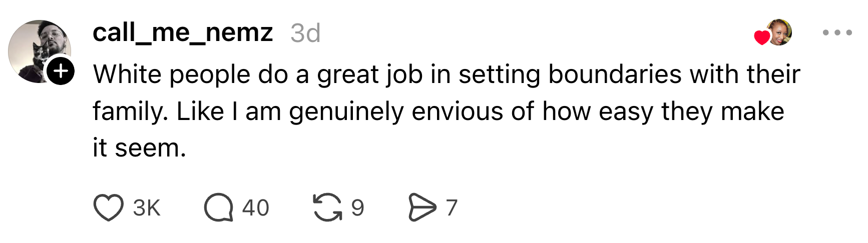The image size is (868, 243).
Task: Share the post via paper plane icon
Action: 422,207
